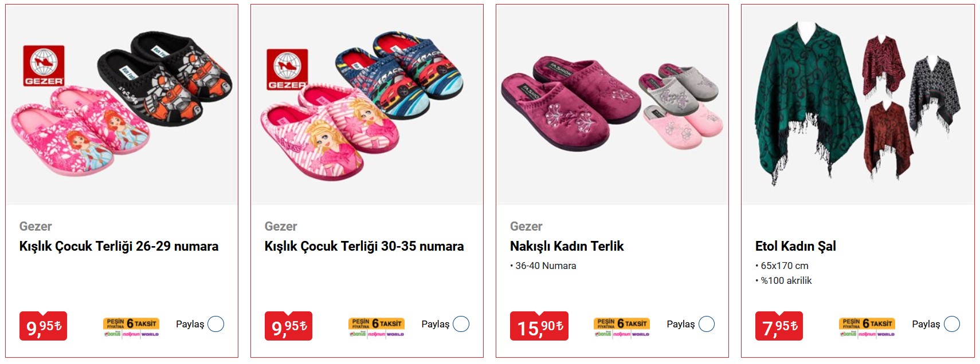
Task: Click 6 taksit badge under 26-29 slippers
Action: [131, 327]
